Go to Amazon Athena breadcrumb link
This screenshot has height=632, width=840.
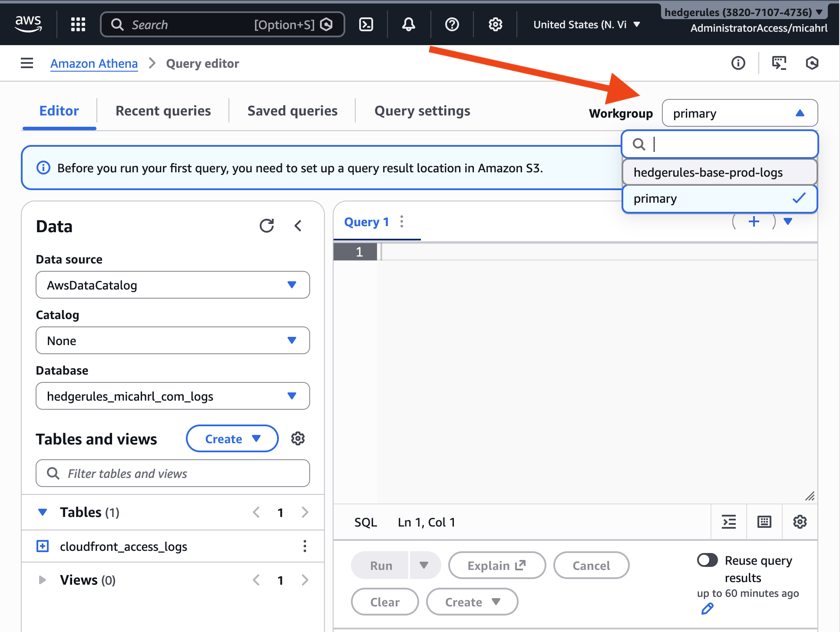pyautogui.click(x=94, y=63)
